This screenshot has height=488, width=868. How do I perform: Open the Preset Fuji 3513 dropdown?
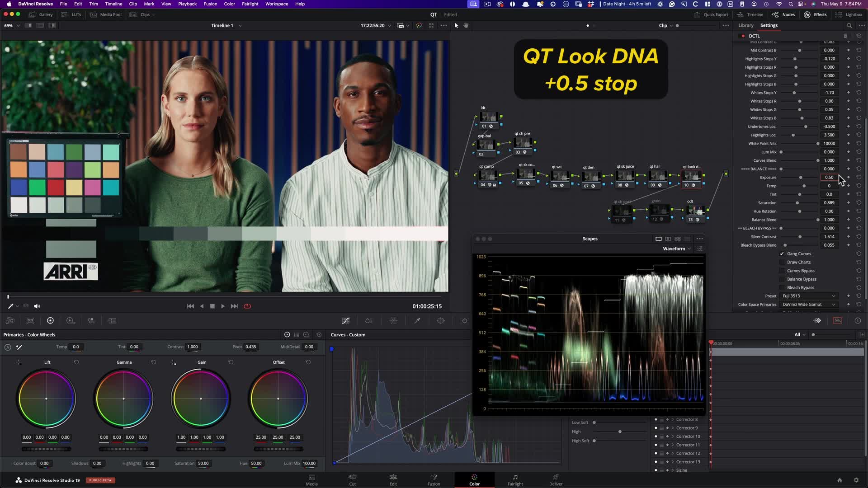point(808,296)
